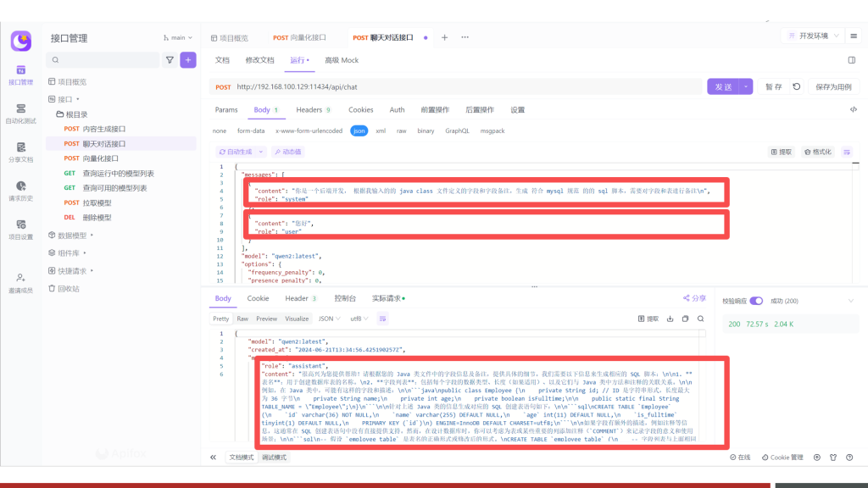
Task: Switch to the Headers request tab
Action: (x=312, y=110)
